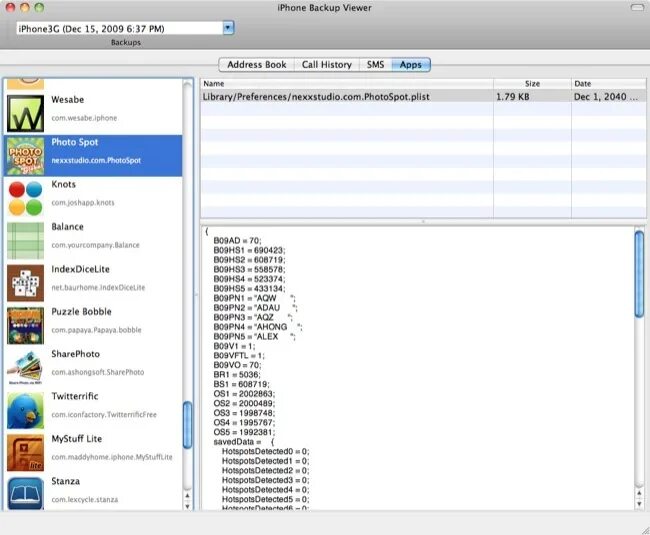Click the com.joshapp.knots bundle identifier

pyautogui.click(x=83, y=203)
